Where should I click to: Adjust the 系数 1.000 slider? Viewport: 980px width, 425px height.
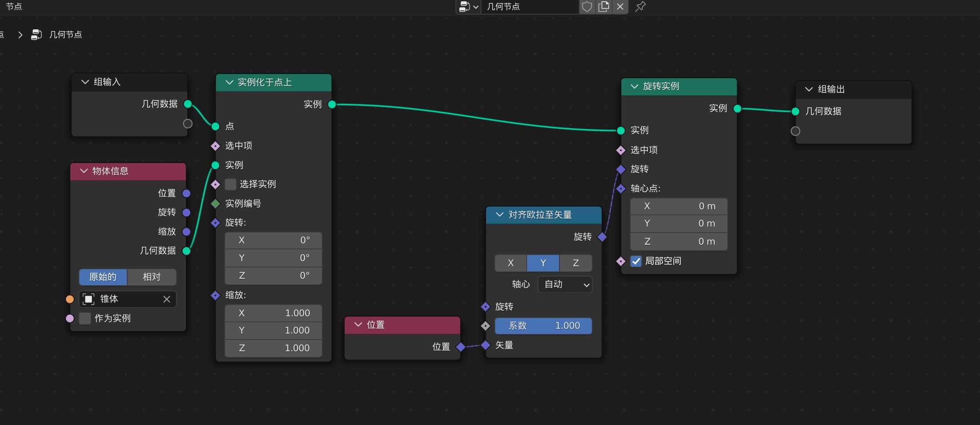click(x=543, y=326)
